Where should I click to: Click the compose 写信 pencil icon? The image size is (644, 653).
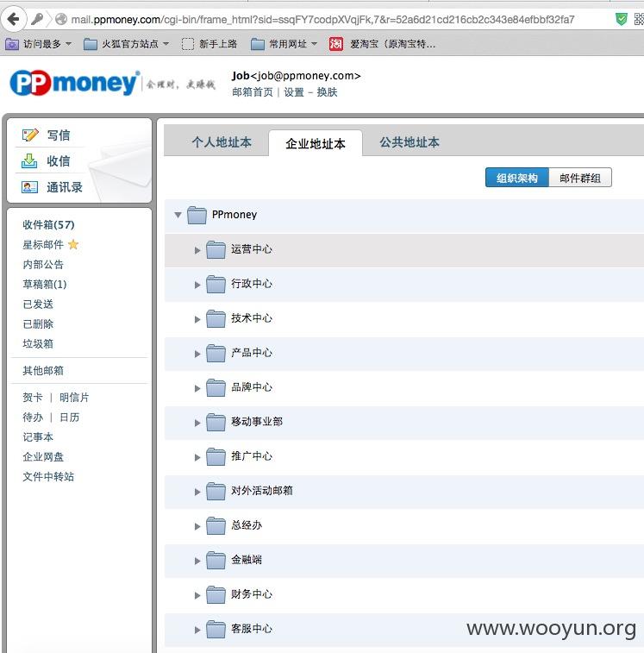click(30, 135)
